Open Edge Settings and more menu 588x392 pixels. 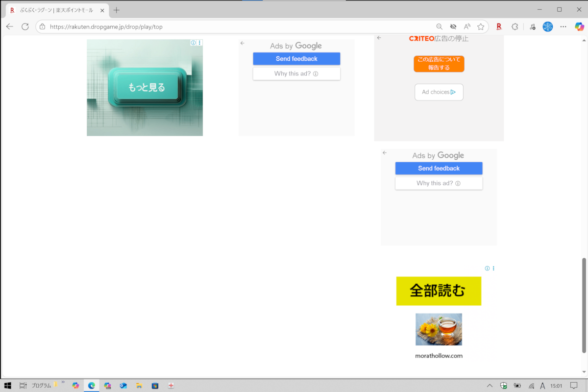(563, 26)
